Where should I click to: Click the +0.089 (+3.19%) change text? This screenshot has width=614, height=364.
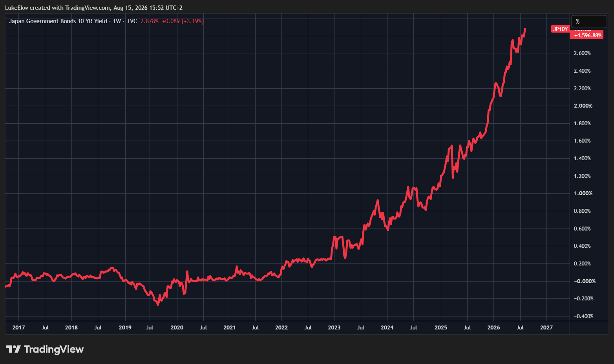pyautogui.click(x=183, y=21)
